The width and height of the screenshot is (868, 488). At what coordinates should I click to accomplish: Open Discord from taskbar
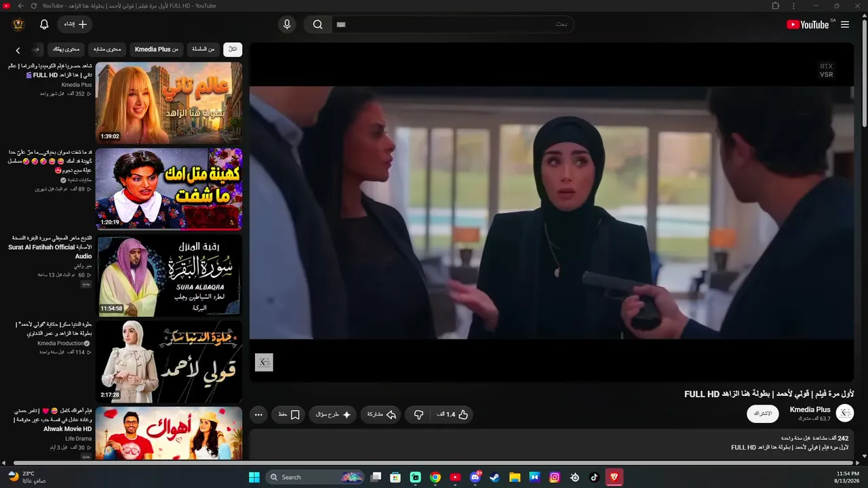475,477
